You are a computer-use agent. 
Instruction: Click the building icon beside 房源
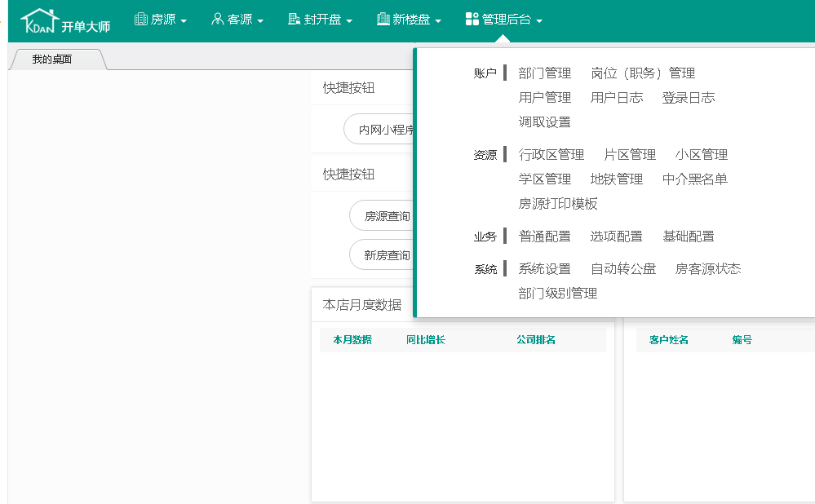coord(140,20)
